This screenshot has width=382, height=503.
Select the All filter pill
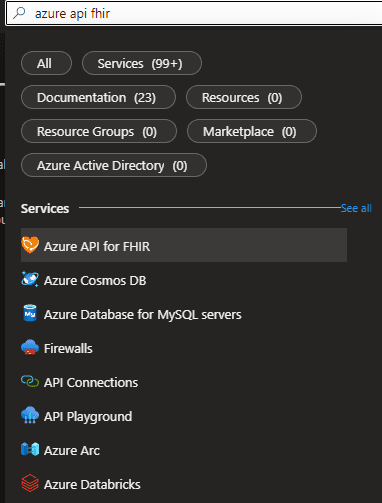tap(46, 63)
